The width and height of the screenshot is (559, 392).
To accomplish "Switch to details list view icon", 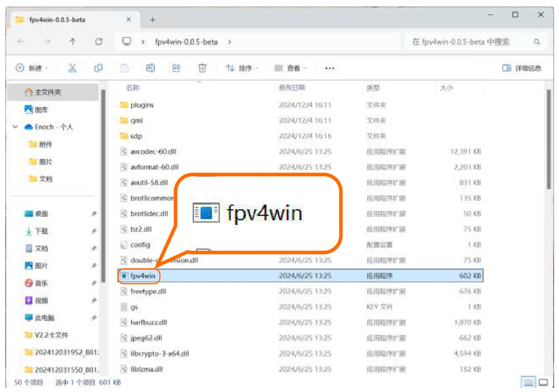I will (x=528, y=382).
